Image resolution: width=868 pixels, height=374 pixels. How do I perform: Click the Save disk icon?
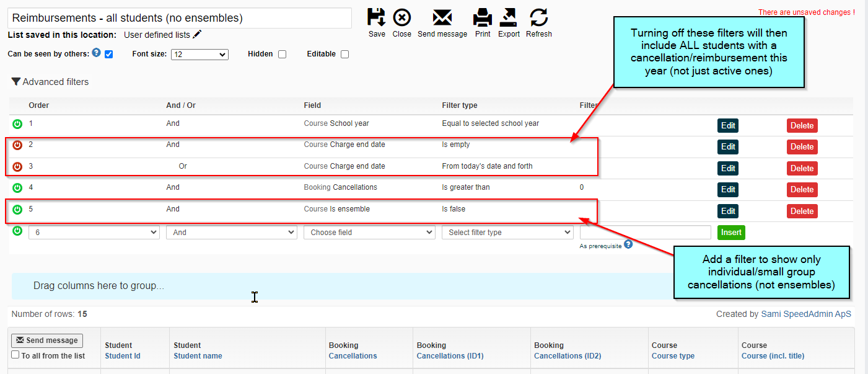(377, 17)
